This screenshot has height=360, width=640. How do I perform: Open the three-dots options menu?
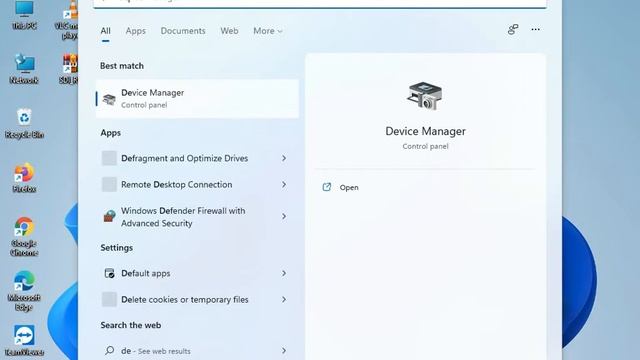pos(536,29)
